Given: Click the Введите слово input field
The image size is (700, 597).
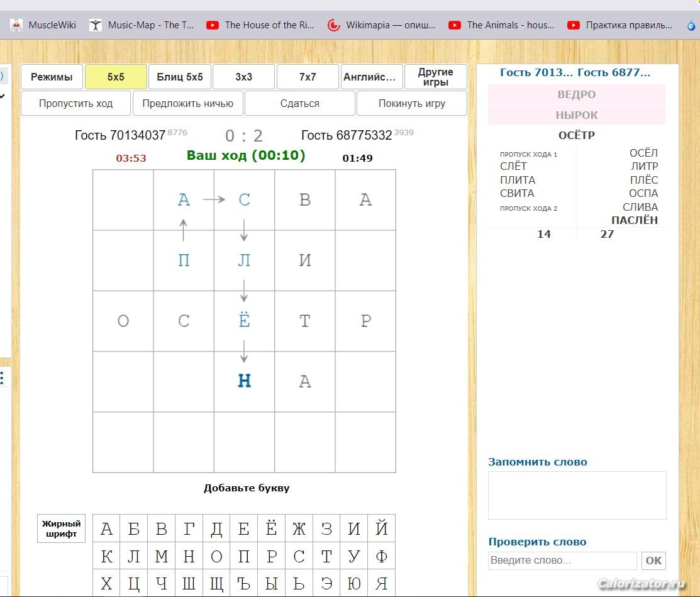Looking at the screenshot, I should click(562, 561).
